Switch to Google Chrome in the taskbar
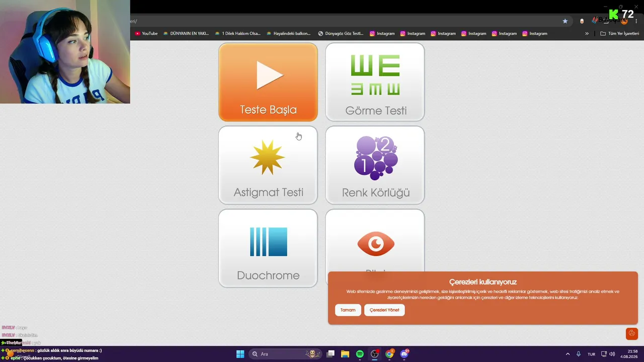This screenshot has width=644, height=362. click(389, 354)
